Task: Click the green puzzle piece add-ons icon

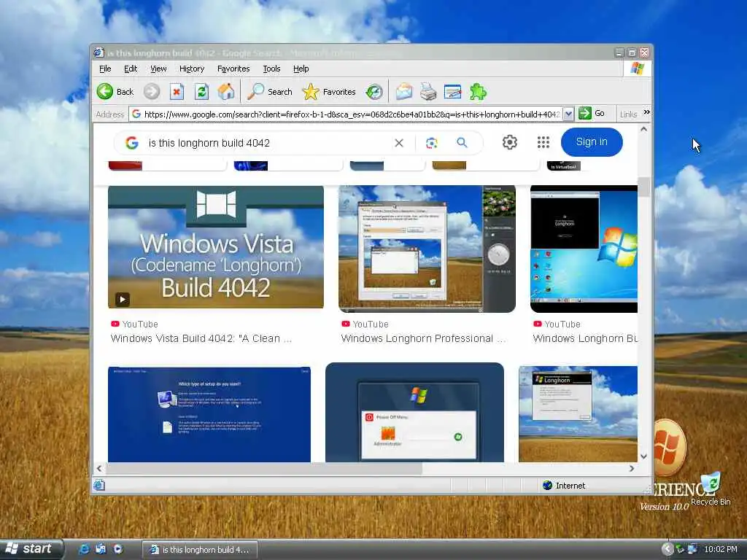Action: [478, 91]
